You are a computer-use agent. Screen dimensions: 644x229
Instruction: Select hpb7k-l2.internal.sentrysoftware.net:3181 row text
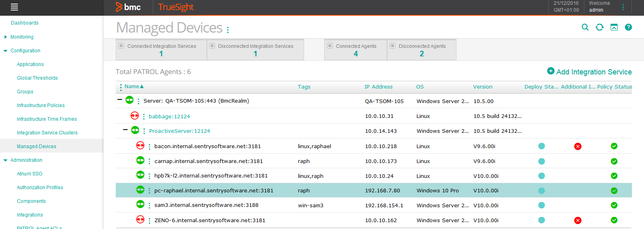211,176
